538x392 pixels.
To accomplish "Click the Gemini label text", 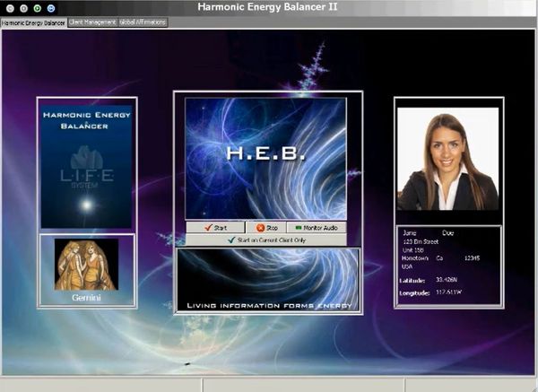I will (x=86, y=297).
